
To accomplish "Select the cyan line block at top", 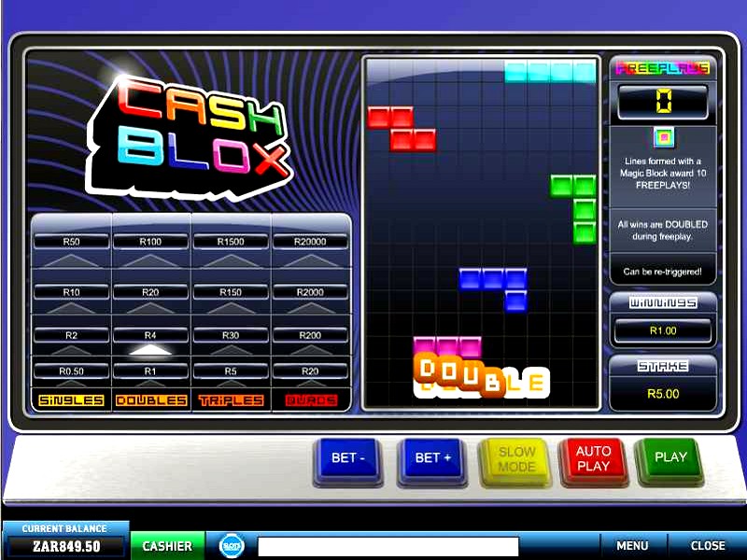I will [550, 72].
